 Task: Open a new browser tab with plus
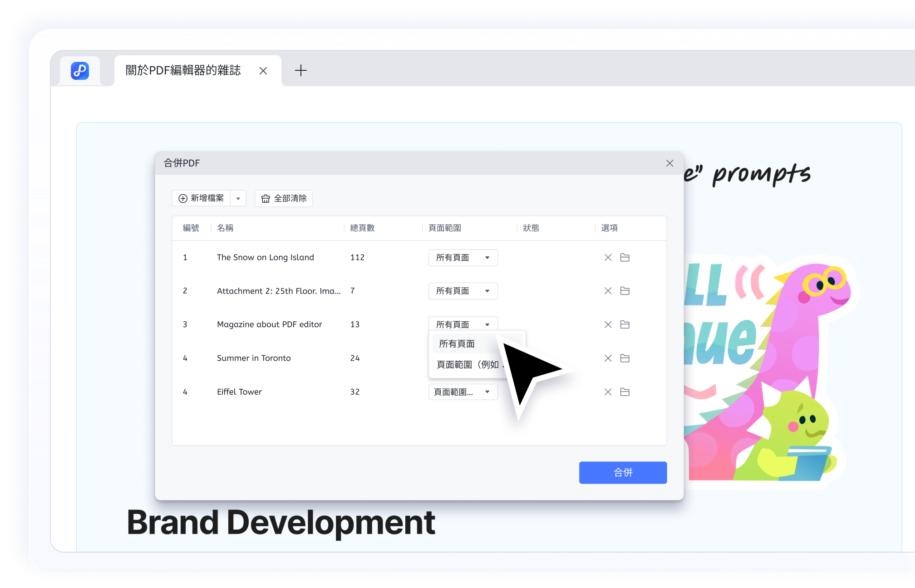(301, 70)
